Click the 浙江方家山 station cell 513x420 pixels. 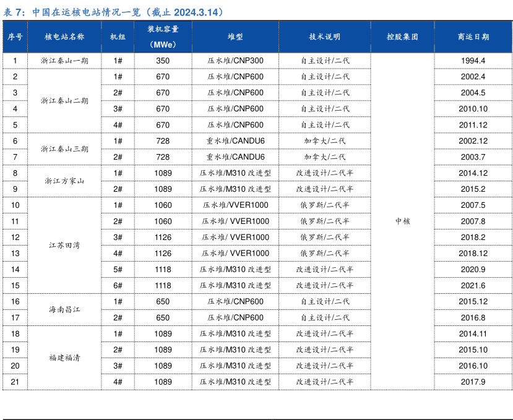[x=65, y=181]
